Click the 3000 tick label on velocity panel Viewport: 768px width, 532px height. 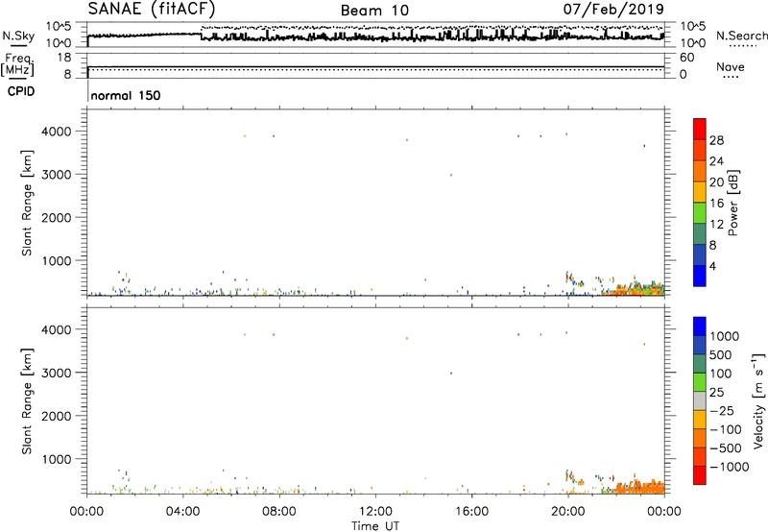pyautogui.click(x=57, y=373)
